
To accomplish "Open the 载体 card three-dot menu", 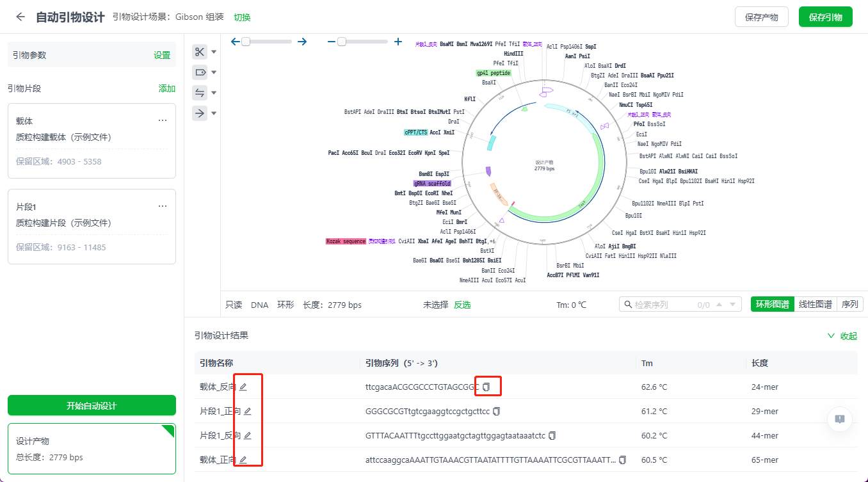I will (163, 120).
